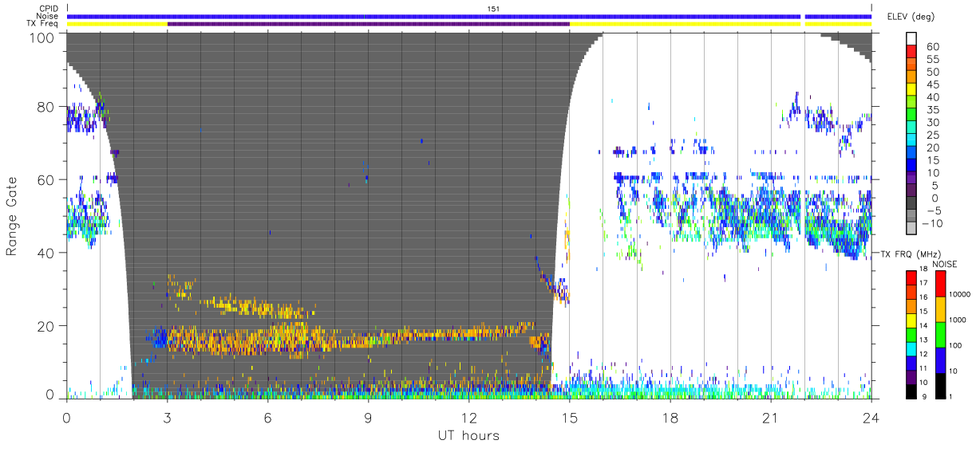
Task: Pick the yellow TX FRQ segment between 14 and 15
Action: [911, 320]
